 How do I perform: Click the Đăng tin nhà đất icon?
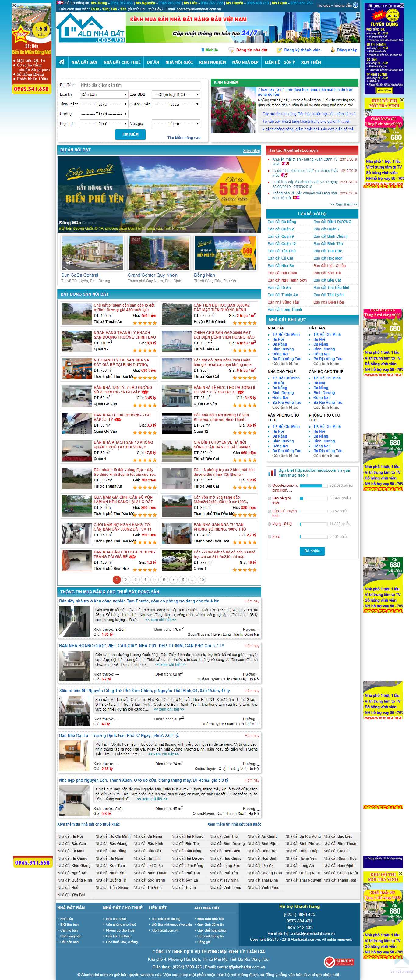click(x=231, y=50)
